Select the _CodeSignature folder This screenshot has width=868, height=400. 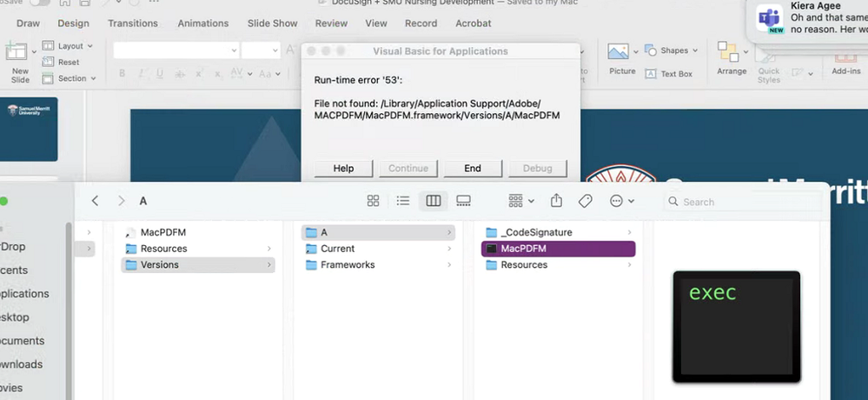[x=559, y=232]
